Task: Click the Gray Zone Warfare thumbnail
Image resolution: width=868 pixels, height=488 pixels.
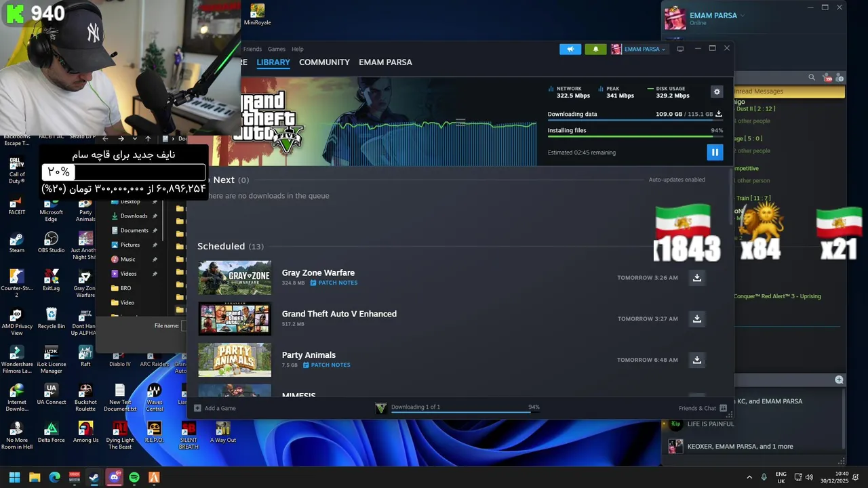Action: [x=235, y=278]
